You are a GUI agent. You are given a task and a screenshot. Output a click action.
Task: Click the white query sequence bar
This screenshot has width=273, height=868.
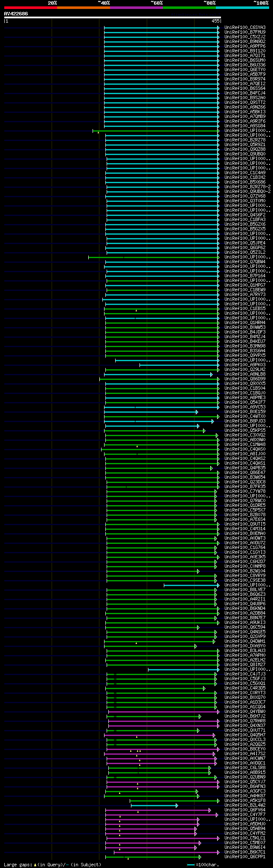(x=112, y=17)
